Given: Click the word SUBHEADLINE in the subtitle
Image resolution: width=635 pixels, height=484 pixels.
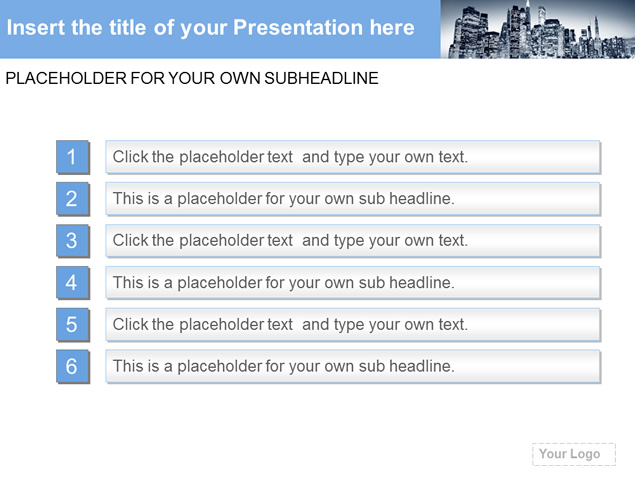Looking at the screenshot, I should (x=322, y=78).
